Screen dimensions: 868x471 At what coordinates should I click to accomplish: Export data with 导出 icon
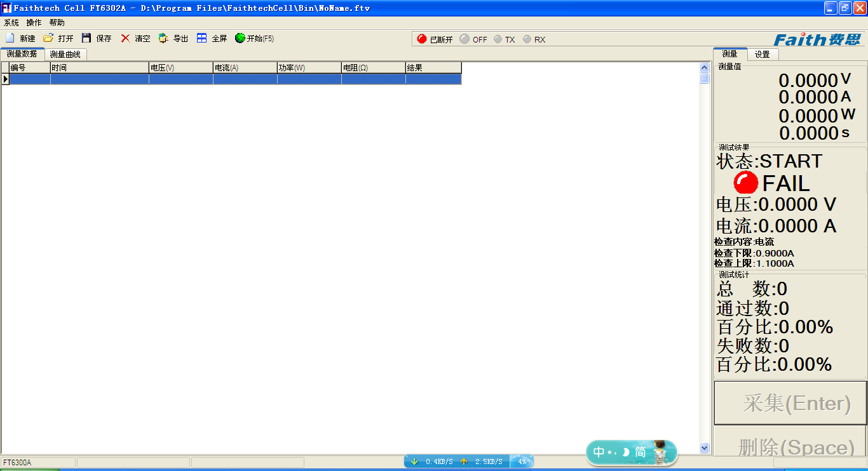(x=163, y=38)
